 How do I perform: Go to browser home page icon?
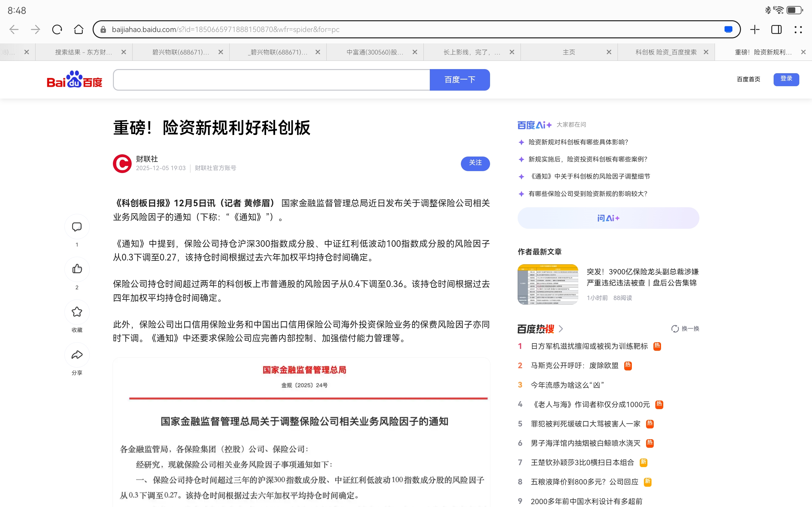click(x=79, y=29)
